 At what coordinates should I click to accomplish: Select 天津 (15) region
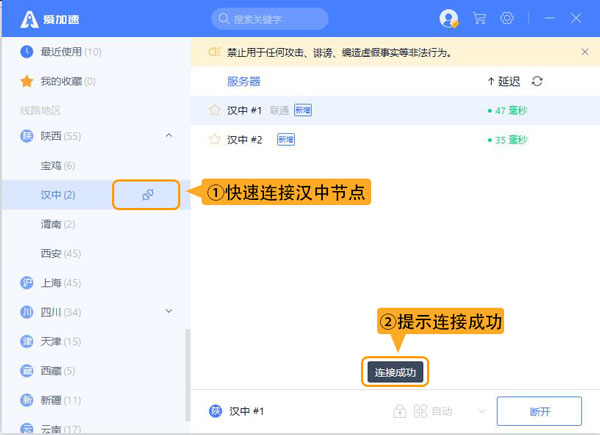51,341
